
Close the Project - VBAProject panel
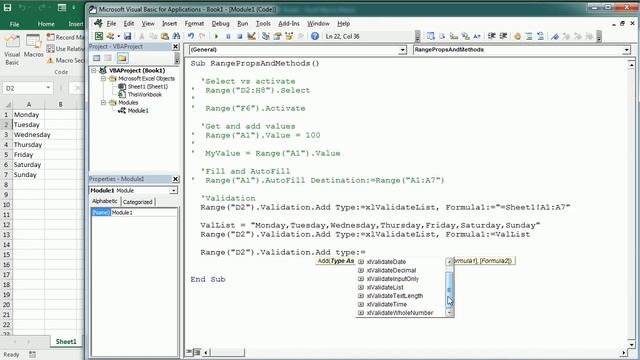(x=176, y=47)
